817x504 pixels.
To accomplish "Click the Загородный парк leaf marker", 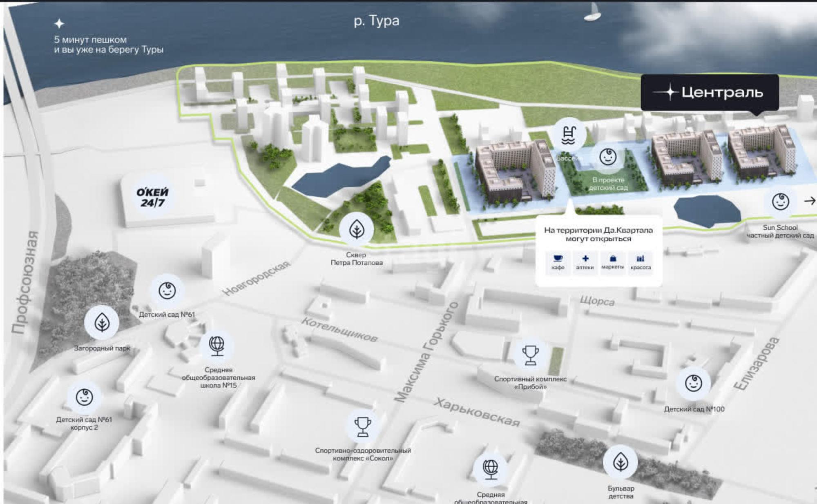I will pyautogui.click(x=102, y=323).
